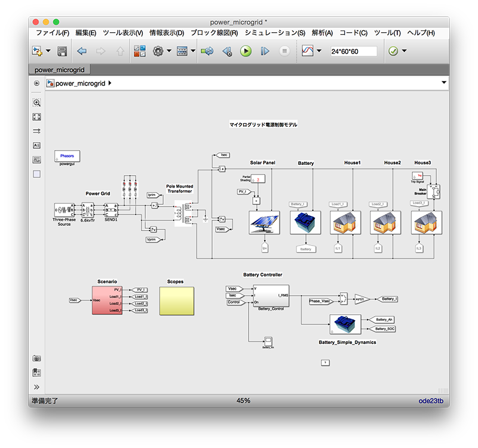Select the power_microgrid model tab
Screen dimensions: 478x448
click(60, 70)
